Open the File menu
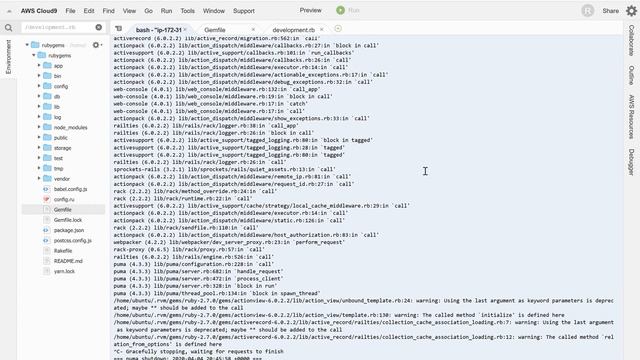The image size is (640, 360). click(x=71, y=11)
